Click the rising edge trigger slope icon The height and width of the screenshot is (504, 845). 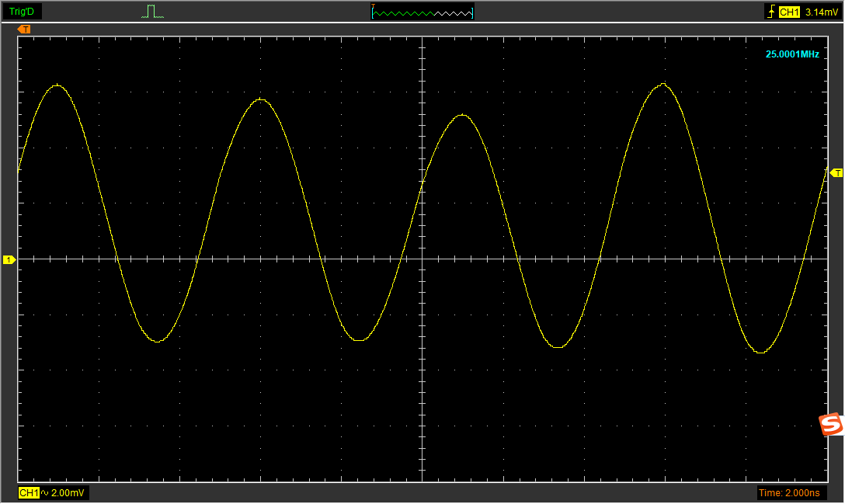pos(772,12)
